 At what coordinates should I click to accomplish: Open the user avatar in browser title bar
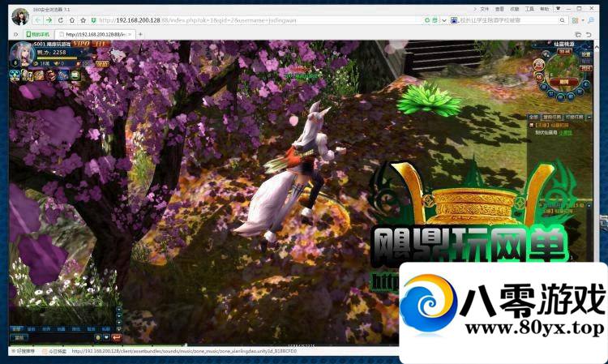point(20,17)
